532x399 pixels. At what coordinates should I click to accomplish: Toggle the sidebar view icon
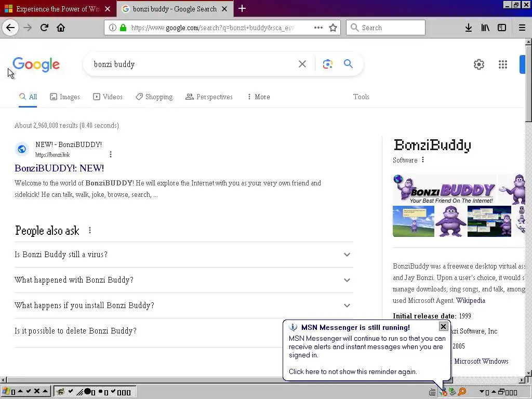(502, 28)
